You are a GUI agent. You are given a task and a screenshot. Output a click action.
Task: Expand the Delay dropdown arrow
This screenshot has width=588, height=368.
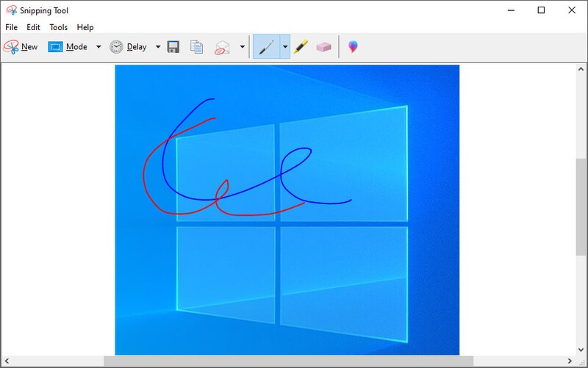point(158,47)
